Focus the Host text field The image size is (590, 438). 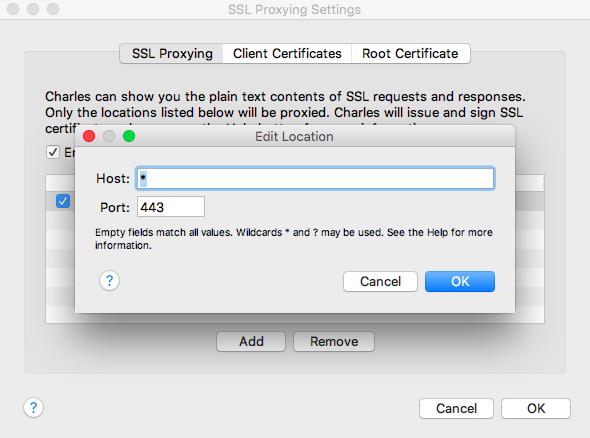(x=315, y=178)
